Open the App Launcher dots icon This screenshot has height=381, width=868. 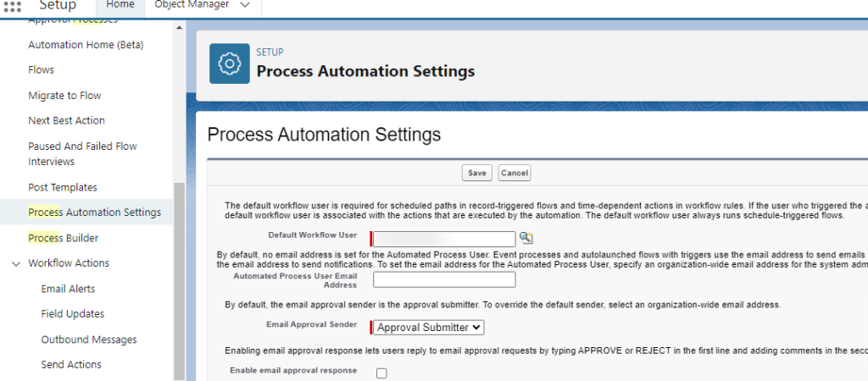pos(13,6)
